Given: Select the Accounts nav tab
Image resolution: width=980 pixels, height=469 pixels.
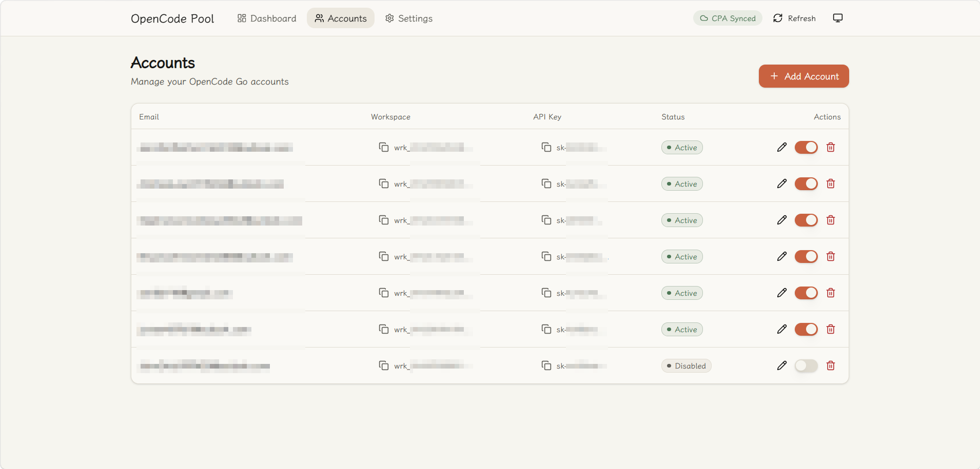Looking at the screenshot, I should point(341,18).
